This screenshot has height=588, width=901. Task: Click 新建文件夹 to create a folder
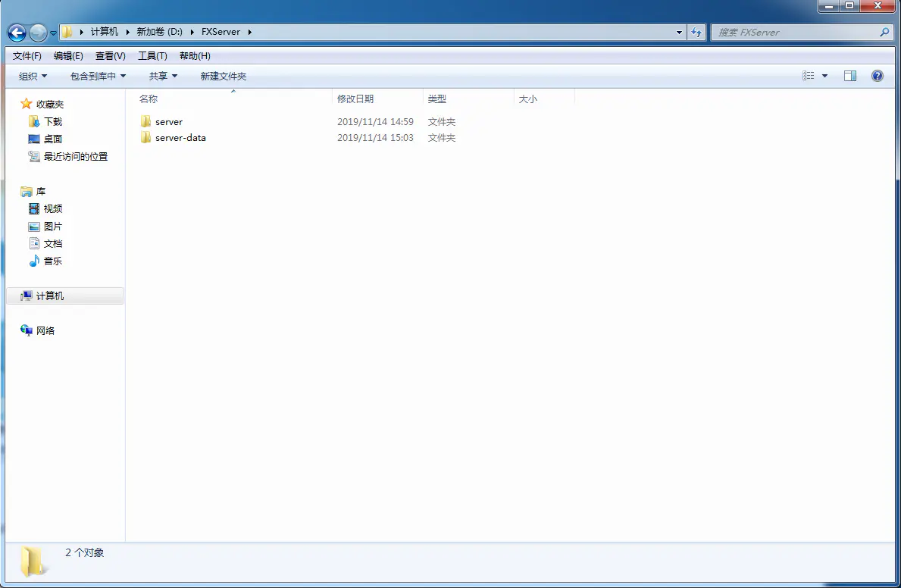[224, 76]
